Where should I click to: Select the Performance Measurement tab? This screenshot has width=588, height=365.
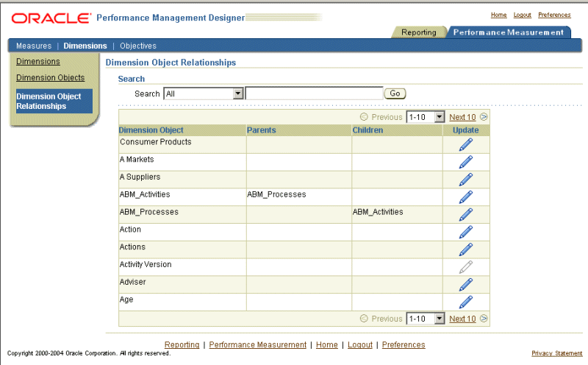(508, 32)
